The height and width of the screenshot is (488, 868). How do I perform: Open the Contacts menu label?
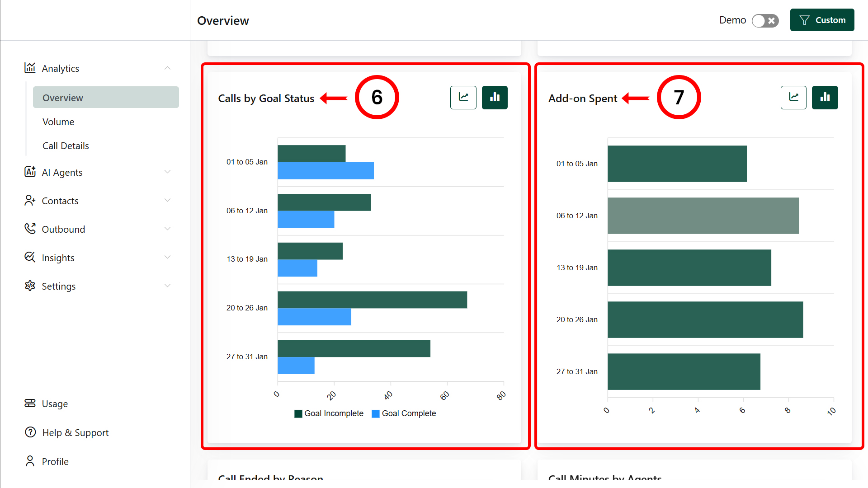(60, 201)
